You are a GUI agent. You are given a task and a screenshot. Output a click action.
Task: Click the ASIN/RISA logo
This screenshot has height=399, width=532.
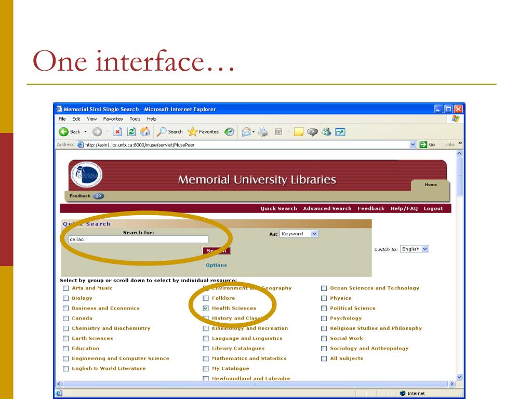pos(86,175)
